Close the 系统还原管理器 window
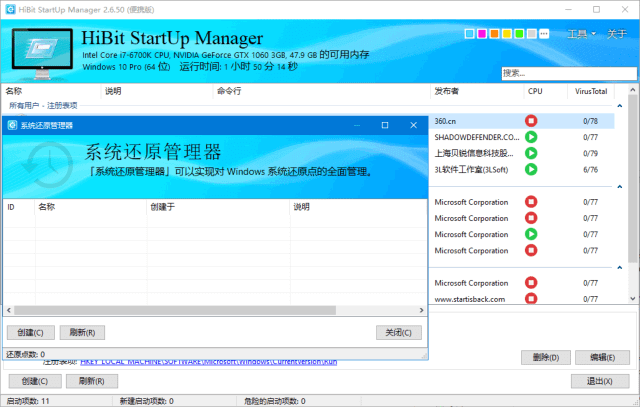 pyautogui.click(x=413, y=125)
